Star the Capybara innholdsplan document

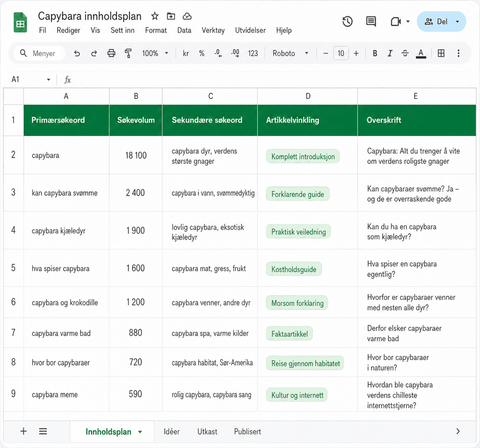(155, 16)
